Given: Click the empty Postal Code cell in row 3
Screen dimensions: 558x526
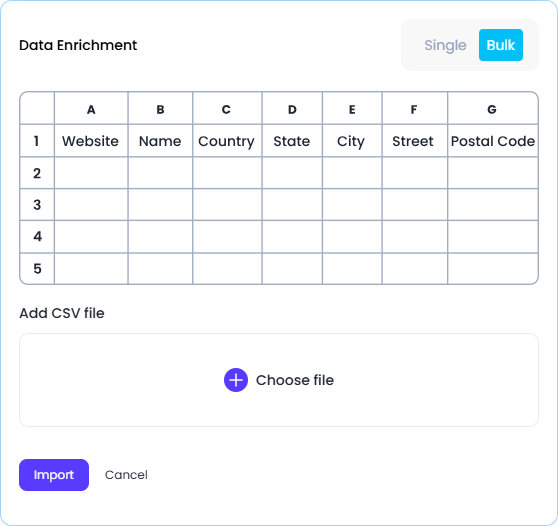Looking at the screenshot, I should 493,205.
